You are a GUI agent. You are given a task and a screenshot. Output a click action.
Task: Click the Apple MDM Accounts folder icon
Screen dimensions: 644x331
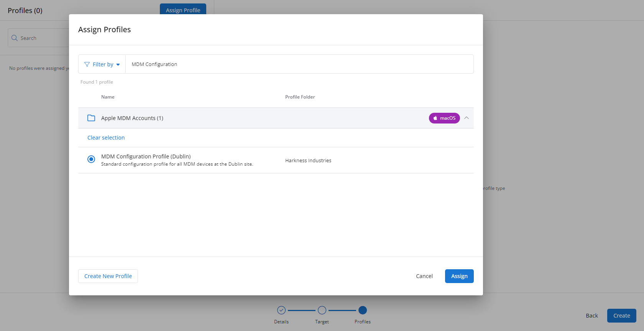click(91, 118)
